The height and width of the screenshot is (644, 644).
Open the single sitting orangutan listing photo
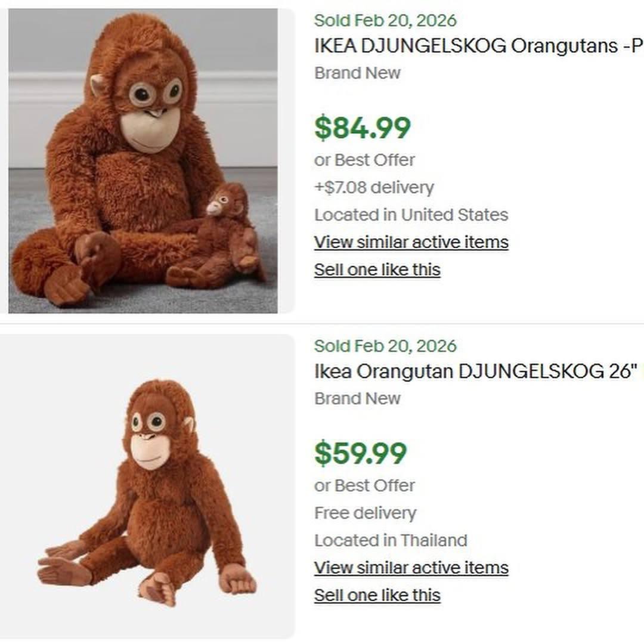pos(147,486)
